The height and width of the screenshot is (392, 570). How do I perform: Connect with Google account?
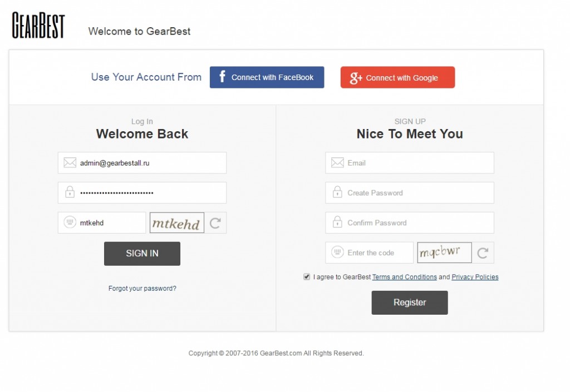click(397, 77)
